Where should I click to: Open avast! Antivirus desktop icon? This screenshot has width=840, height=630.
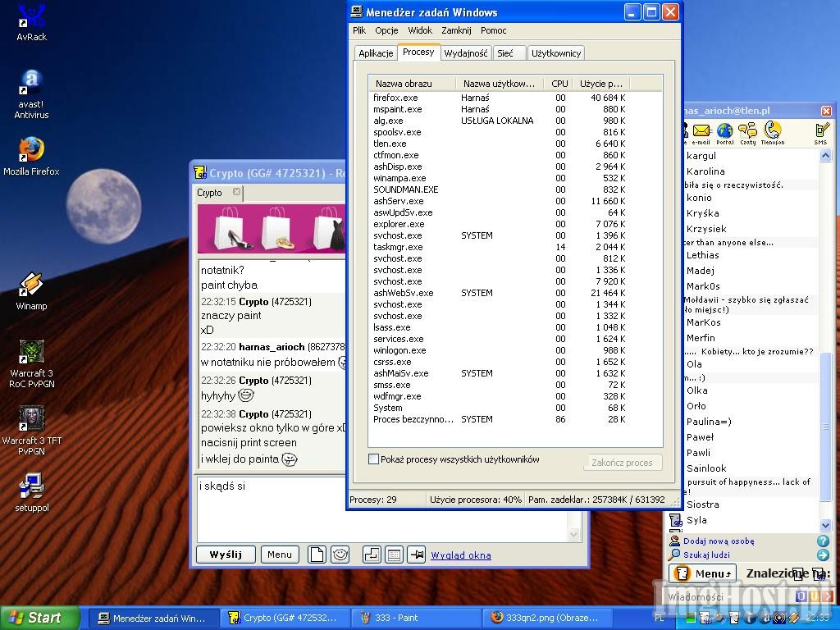32,94
